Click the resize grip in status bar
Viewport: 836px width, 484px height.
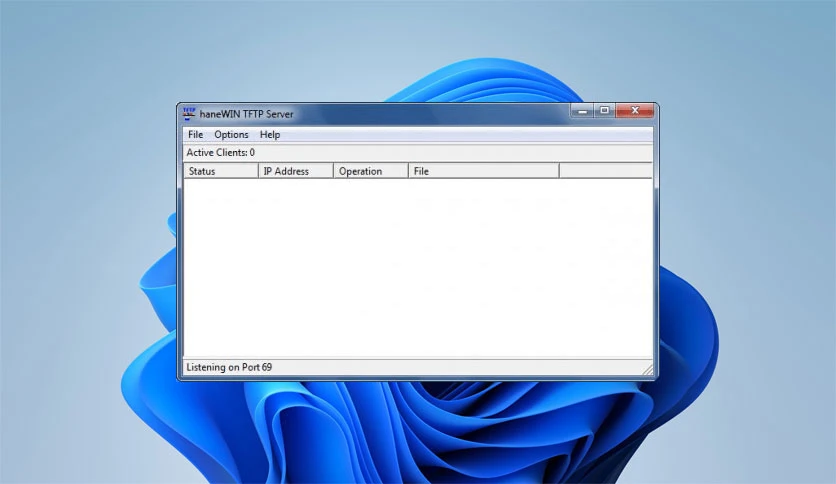pos(647,369)
